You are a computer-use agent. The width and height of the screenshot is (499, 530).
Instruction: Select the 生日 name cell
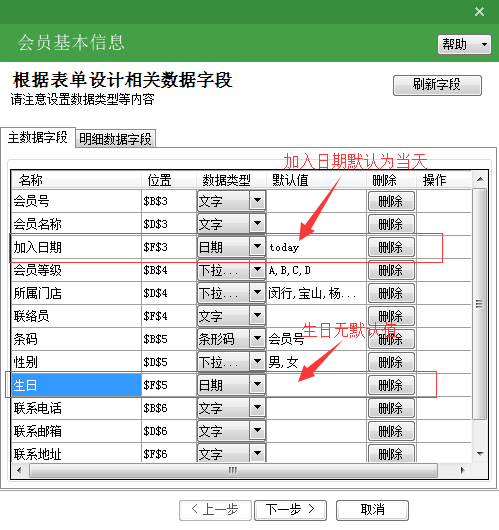(x=76, y=385)
